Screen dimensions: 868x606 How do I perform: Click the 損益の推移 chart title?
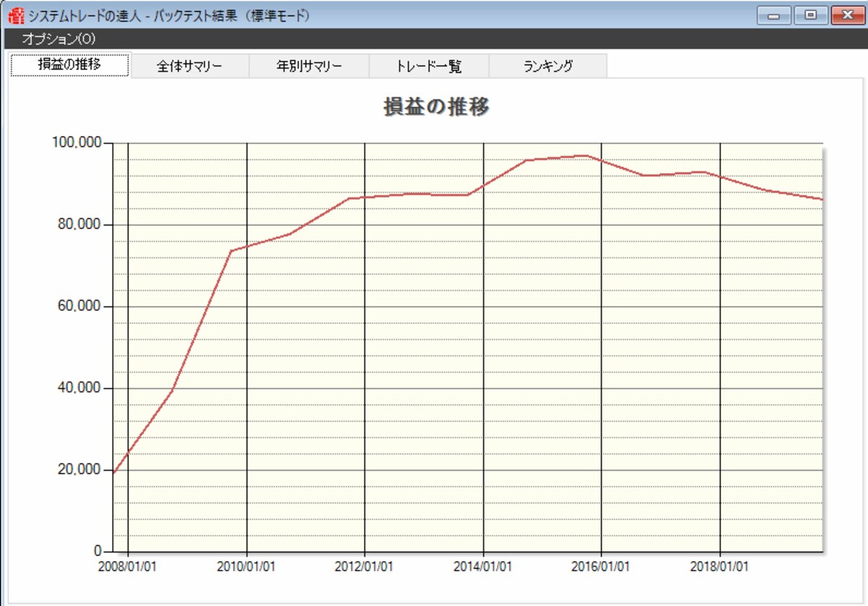(438, 107)
